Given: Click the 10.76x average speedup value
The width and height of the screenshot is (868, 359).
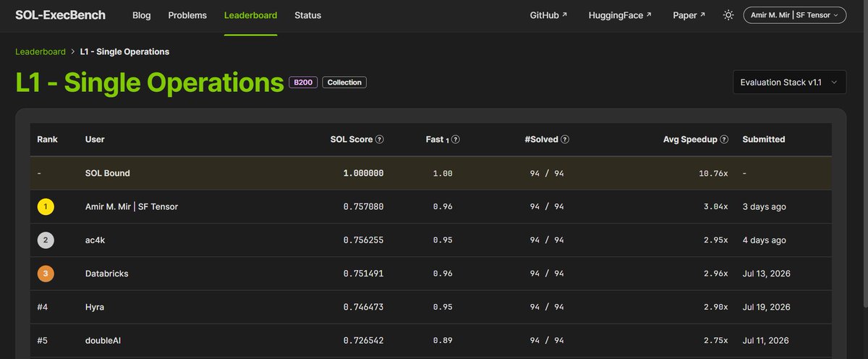Looking at the screenshot, I should 715,174.
